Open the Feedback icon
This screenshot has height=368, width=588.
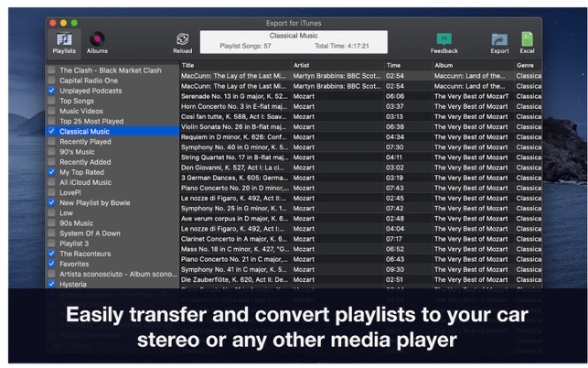pyautogui.click(x=444, y=39)
